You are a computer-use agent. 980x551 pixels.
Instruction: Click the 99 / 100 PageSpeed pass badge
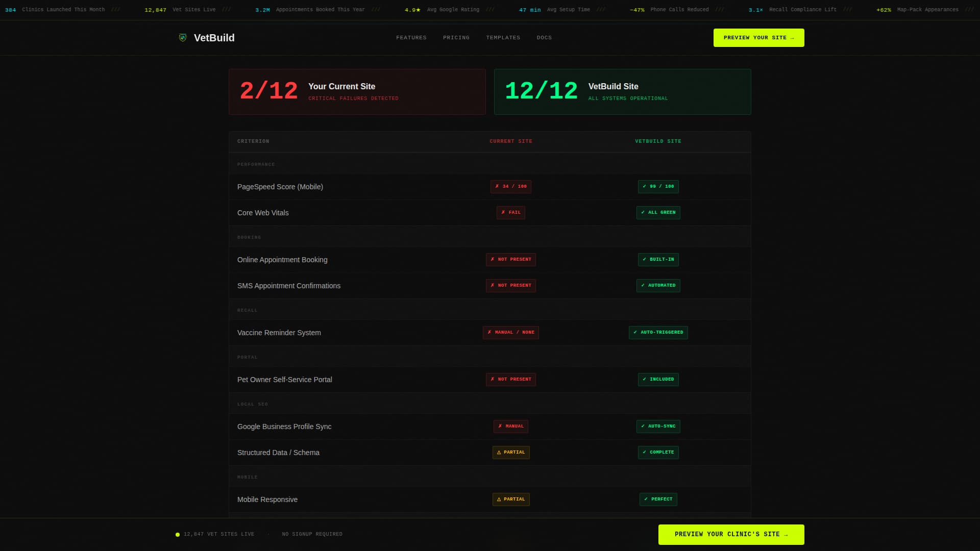pyautogui.click(x=658, y=187)
